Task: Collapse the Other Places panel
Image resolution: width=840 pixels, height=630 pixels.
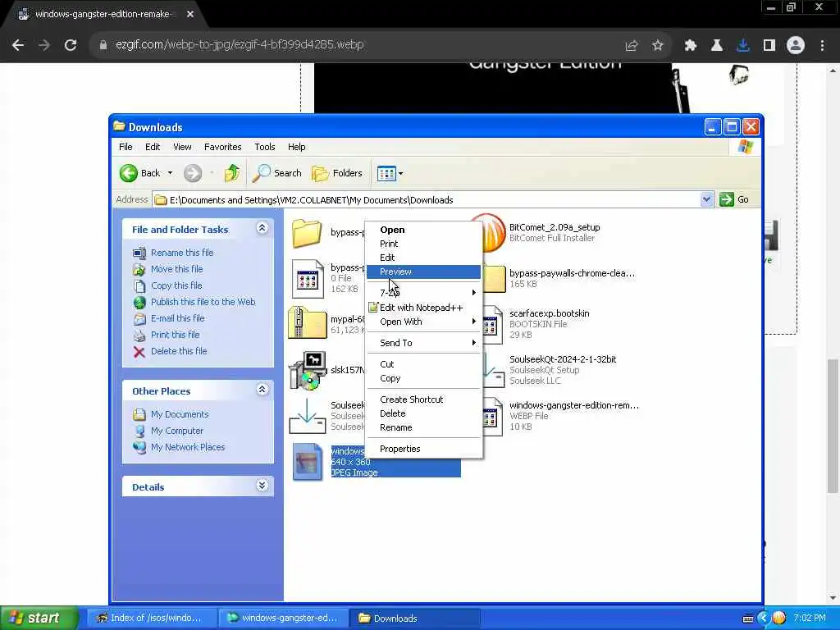Action: click(x=262, y=390)
